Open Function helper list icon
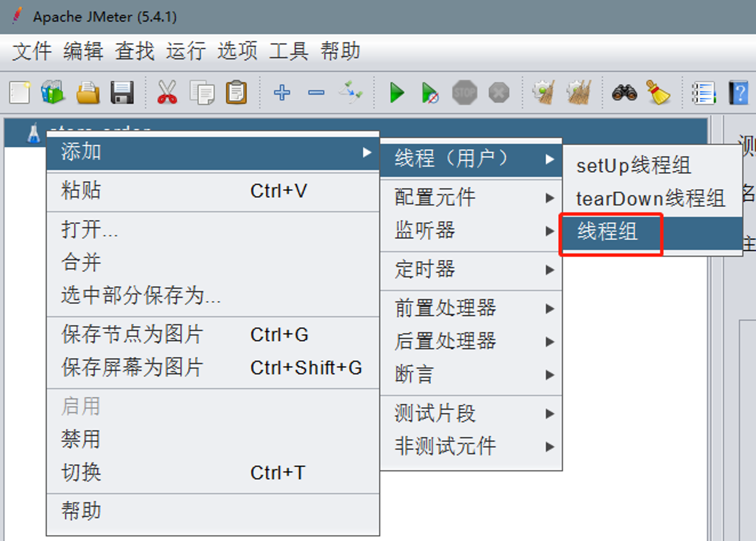 (x=704, y=93)
